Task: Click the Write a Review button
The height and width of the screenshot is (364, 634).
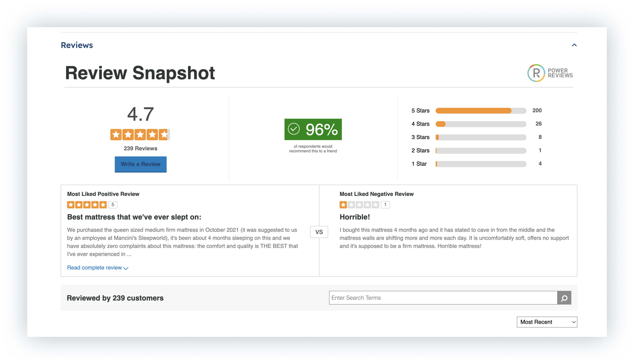Action: coord(140,164)
